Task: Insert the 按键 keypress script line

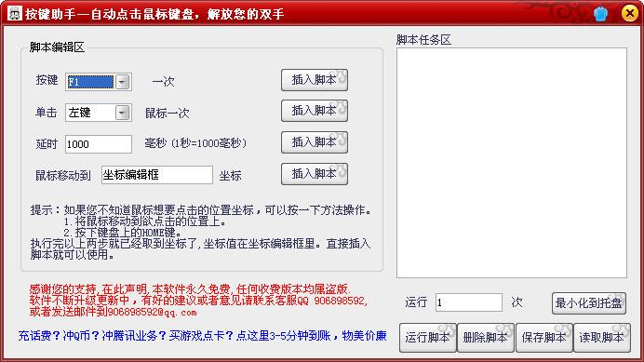Action: click(x=315, y=80)
